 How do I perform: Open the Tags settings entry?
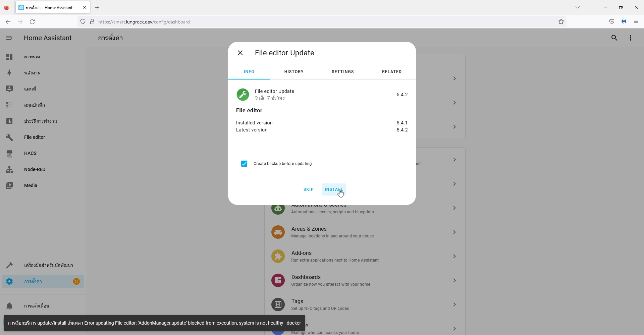[x=365, y=304]
